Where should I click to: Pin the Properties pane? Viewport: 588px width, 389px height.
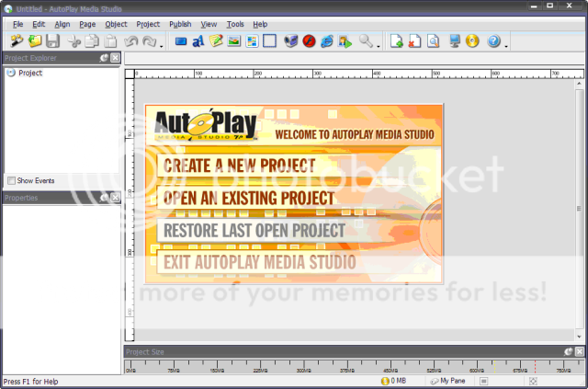[x=104, y=198]
